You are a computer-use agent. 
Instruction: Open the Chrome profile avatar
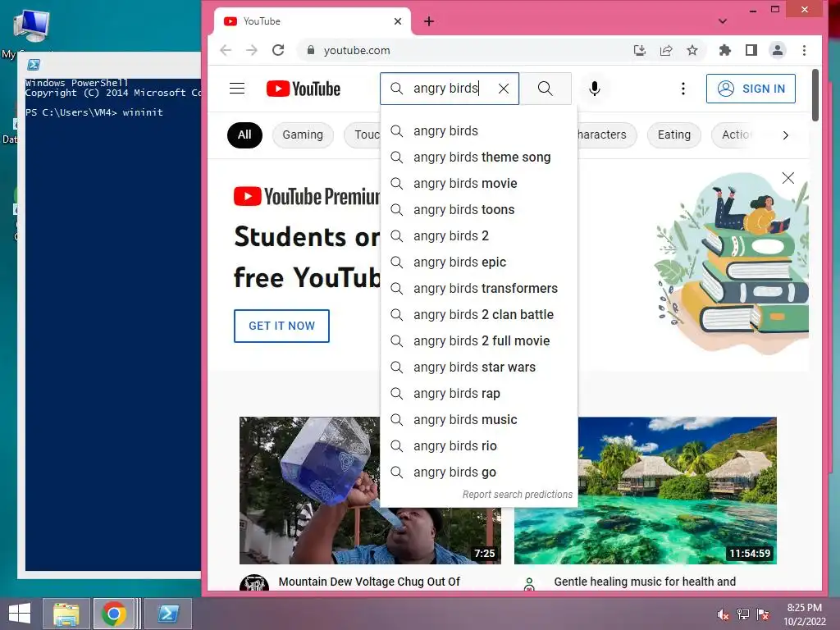pos(778,50)
